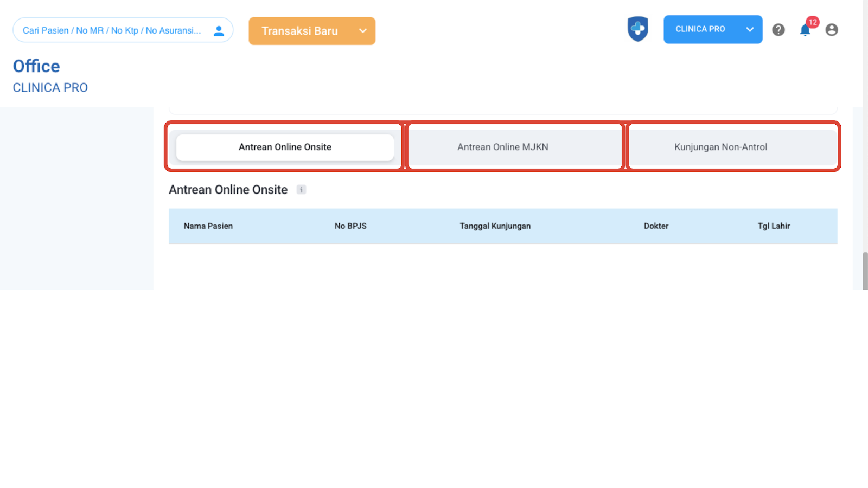The image size is (868, 488).
Task: Switch to the Kunjungan Non-Antrol tab
Action: point(720,147)
